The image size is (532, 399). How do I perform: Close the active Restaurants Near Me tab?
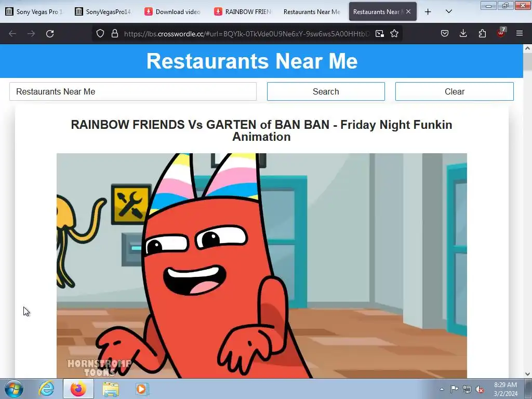408,11
